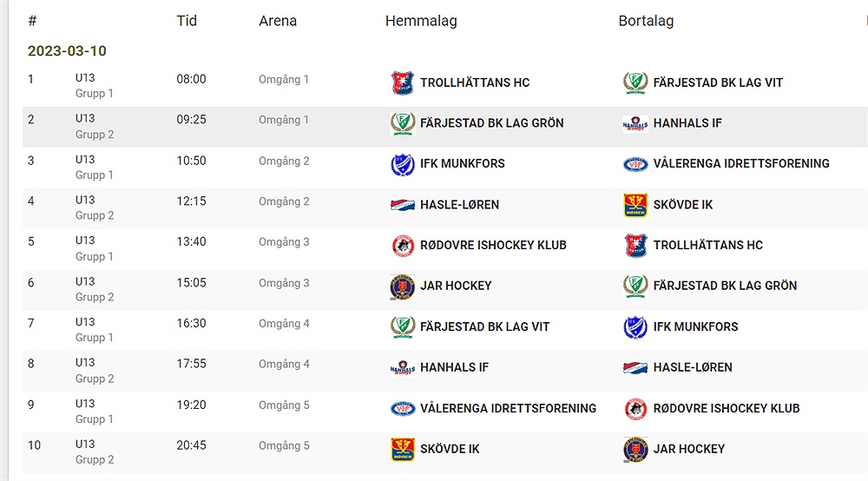Select the Tid column header

pos(187,21)
